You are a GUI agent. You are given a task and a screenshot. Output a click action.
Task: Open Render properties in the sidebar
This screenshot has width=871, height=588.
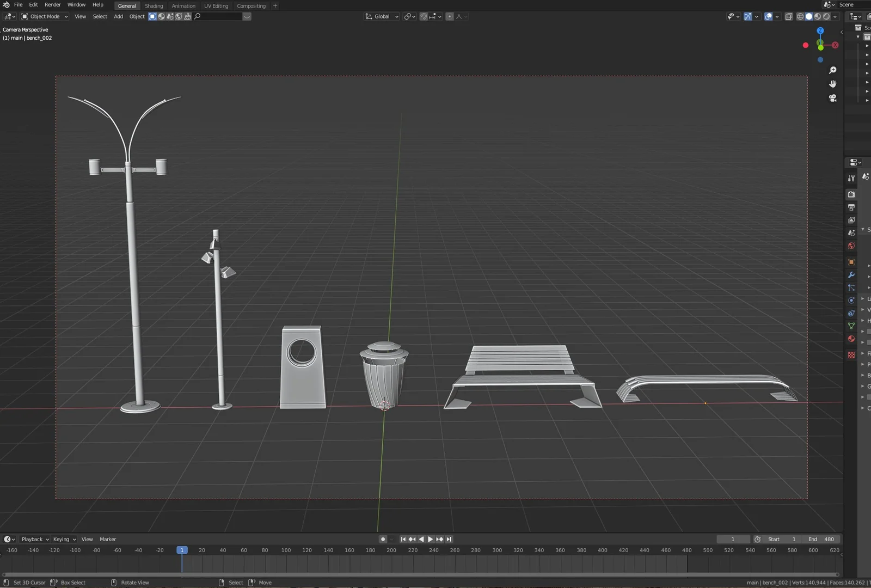pyautogui.click(x=851, y=195)
